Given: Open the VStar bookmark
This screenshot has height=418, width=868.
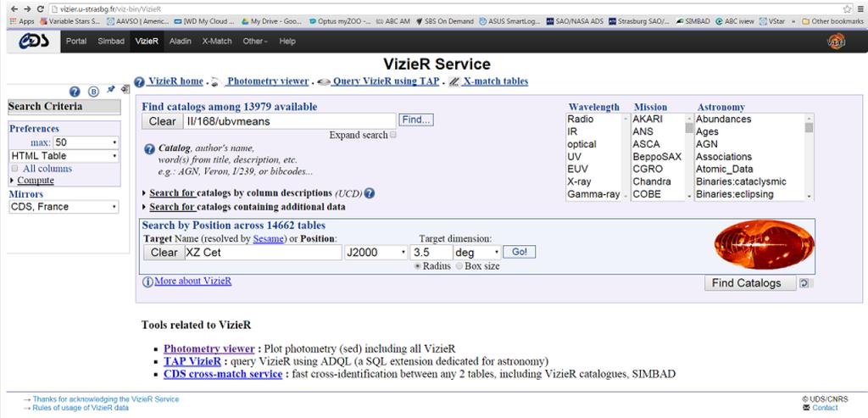Looking at the screenshot, I should [x=771, y=21].
